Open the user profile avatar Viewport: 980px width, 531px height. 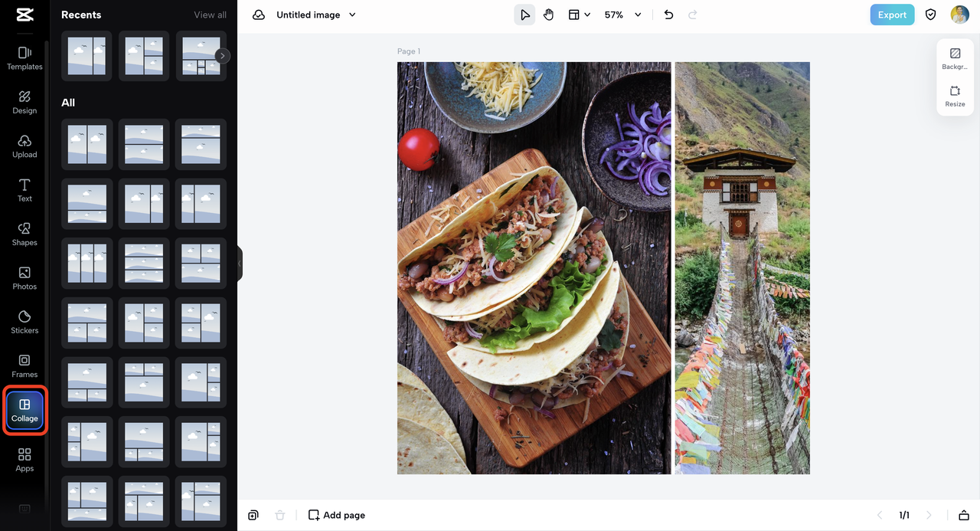pyautogui.click(x=959, y=15)
